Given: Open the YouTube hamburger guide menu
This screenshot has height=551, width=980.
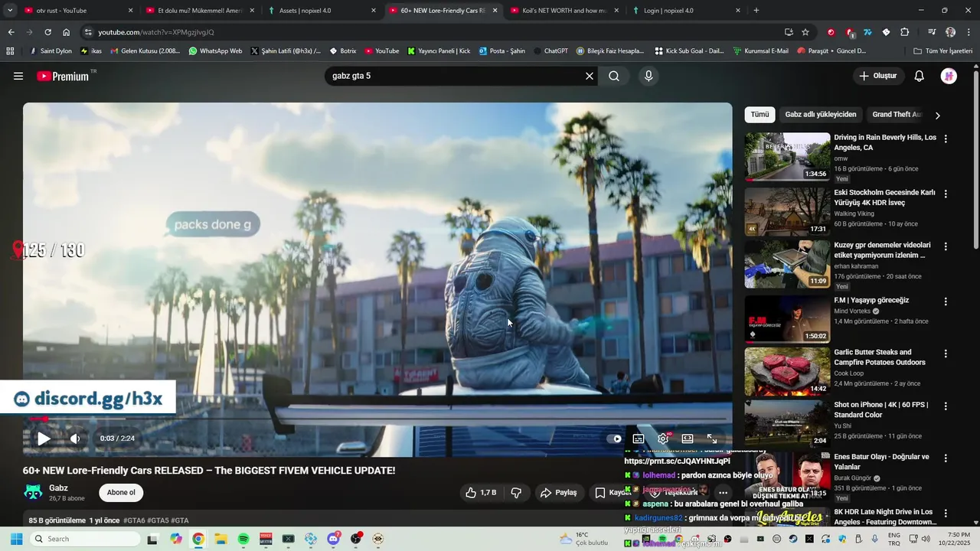Looking at the screenshot, I should [18, 77].
